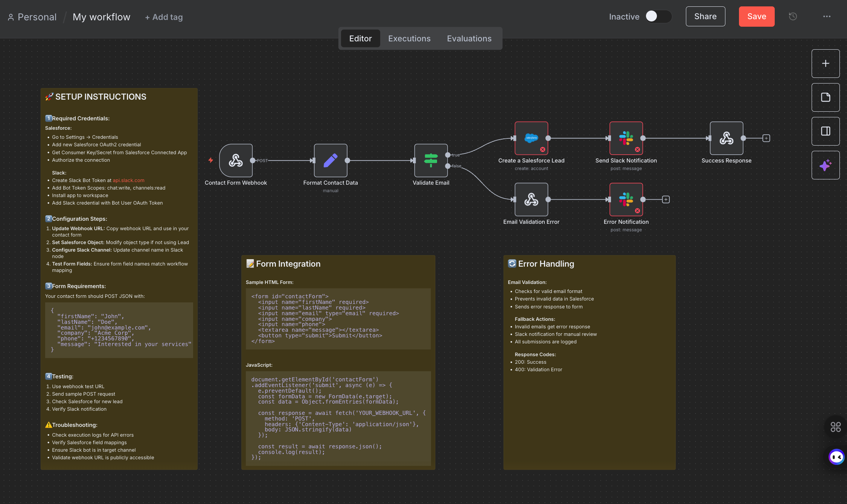Image resolution: width=847 pixels, height=504 pixels.
Task: Open the Success Response webhook node
Action: [726, 138]
